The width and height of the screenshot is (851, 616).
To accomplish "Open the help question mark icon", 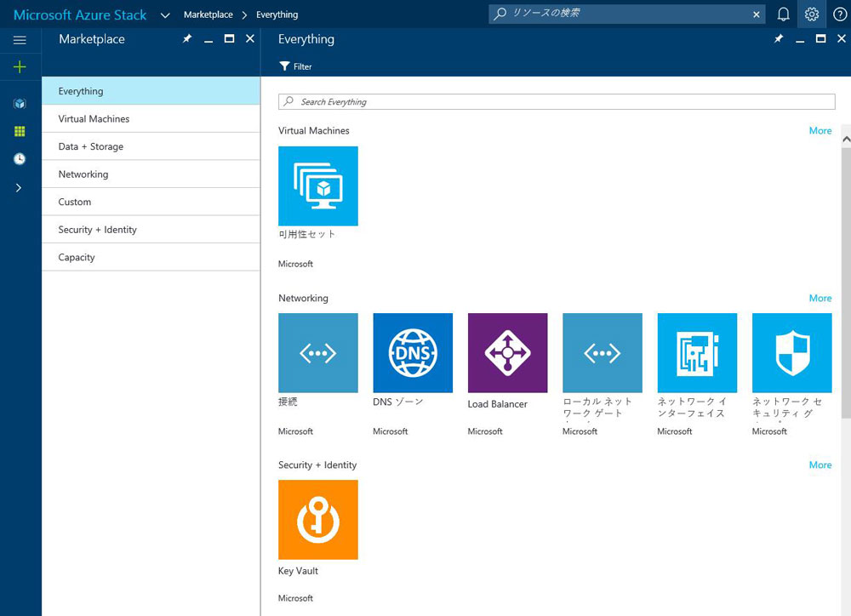I will pos(839,14).
